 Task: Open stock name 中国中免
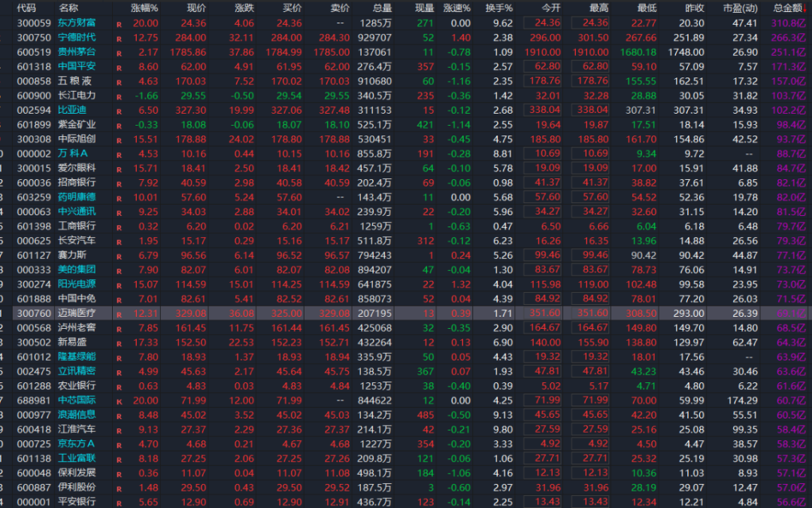click(77, 299)
